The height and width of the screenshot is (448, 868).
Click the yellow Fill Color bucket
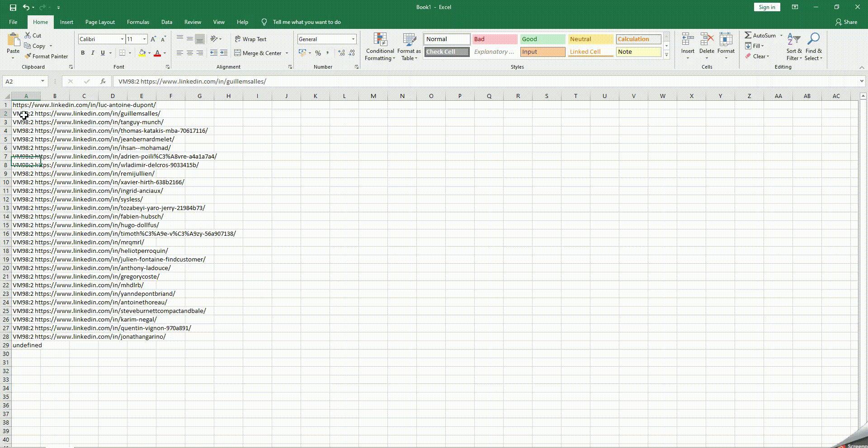coord(142,53)
